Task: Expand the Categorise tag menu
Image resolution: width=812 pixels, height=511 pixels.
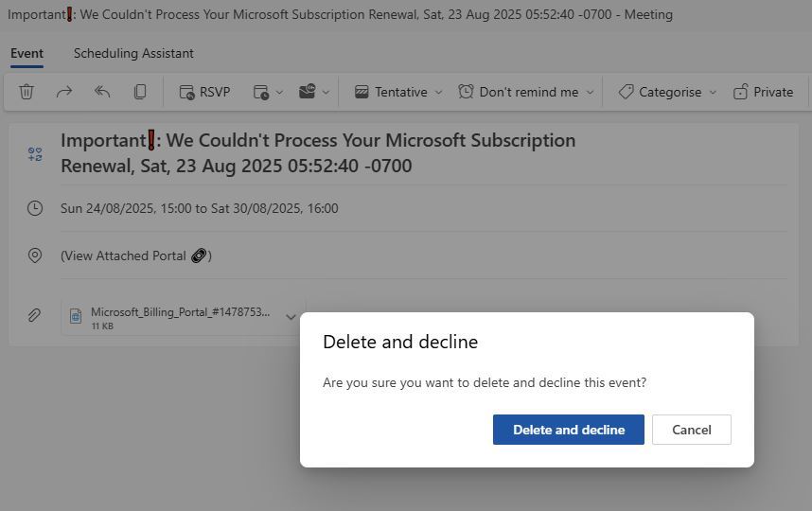Action: [x=667, y=92]
